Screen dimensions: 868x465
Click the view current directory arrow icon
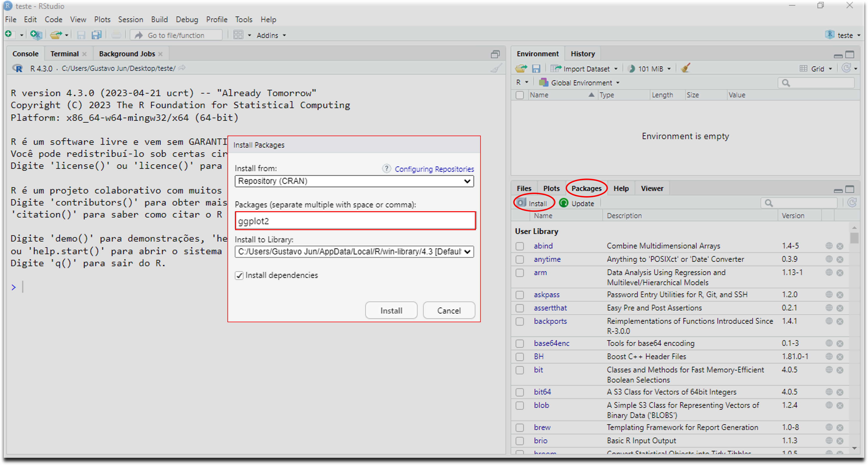click(182, 68)
